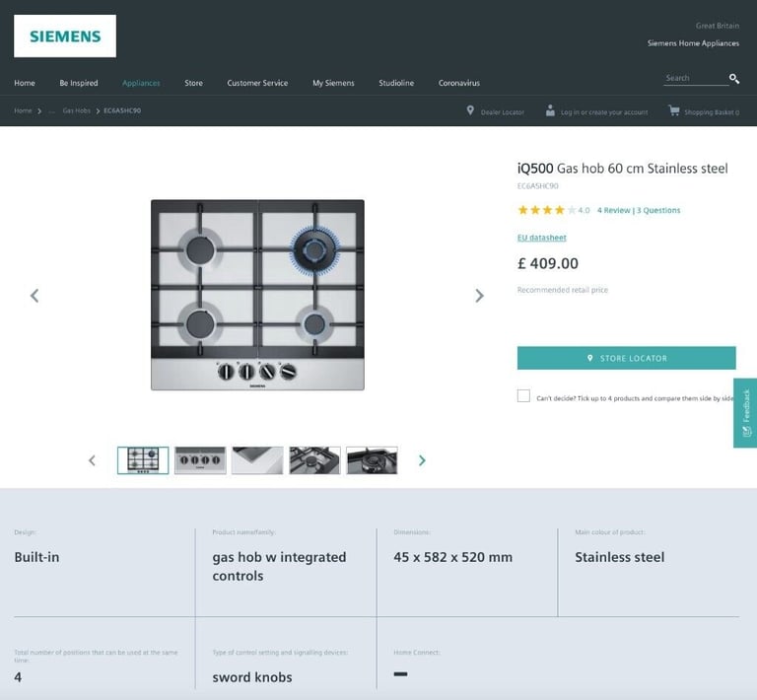This screenshot has width=757, height=700.
Task: Click the search magnifier icon
Action: click(733, 79)
